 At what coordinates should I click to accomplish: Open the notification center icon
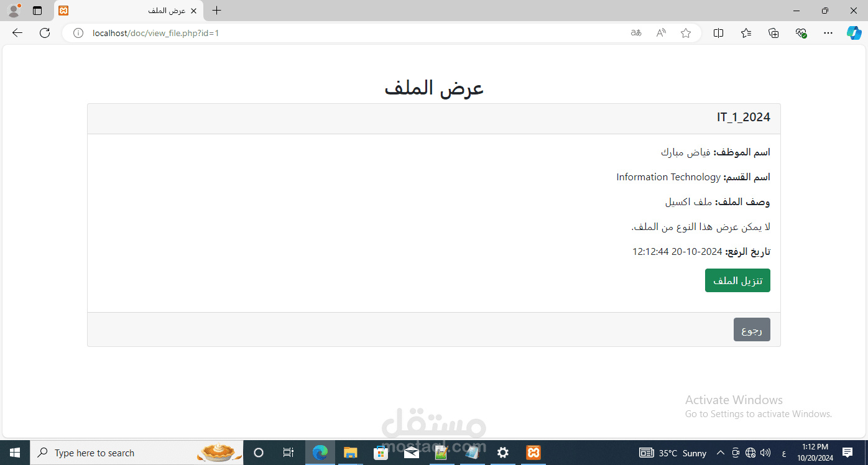click(847, 453)
